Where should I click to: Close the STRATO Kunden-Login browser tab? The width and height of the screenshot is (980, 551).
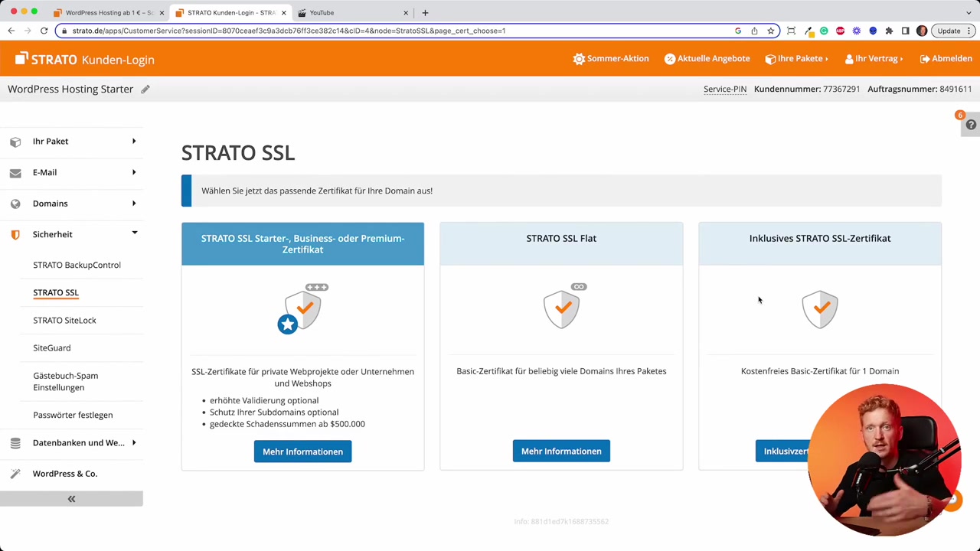point(284,12)
